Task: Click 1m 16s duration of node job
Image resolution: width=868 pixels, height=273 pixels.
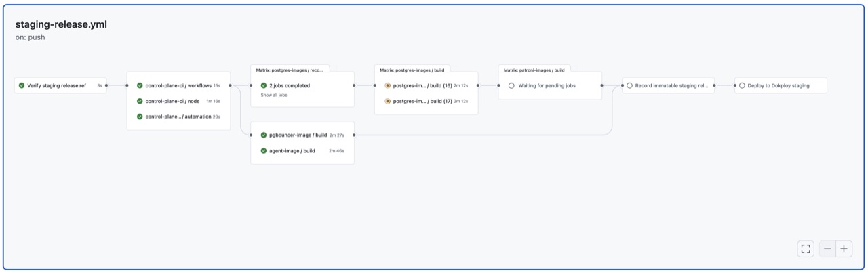Action: click(213, 101)
